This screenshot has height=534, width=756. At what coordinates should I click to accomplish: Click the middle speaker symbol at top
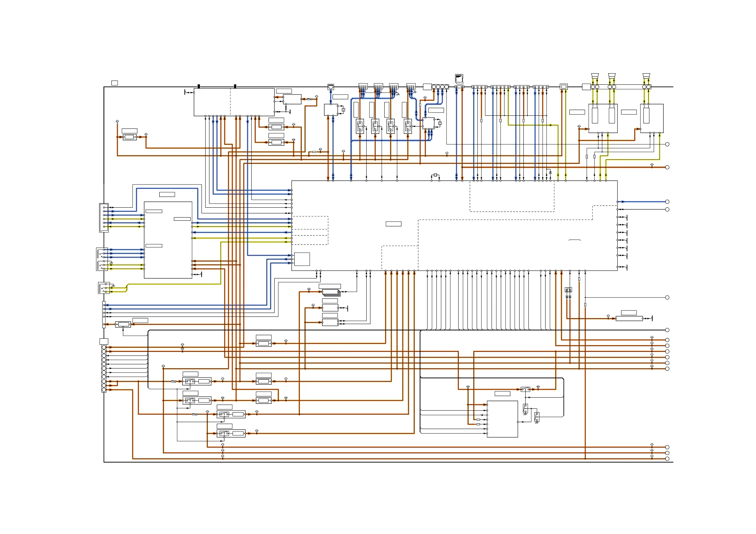612,76
